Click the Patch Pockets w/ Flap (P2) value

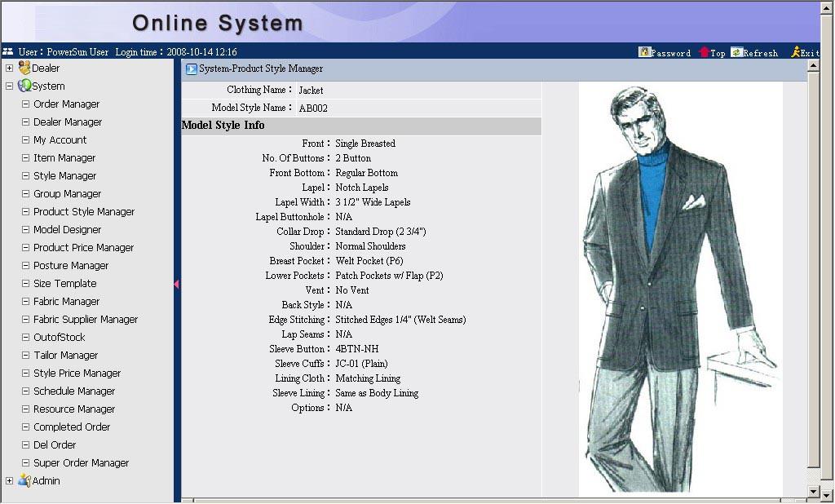pos(389,276)
